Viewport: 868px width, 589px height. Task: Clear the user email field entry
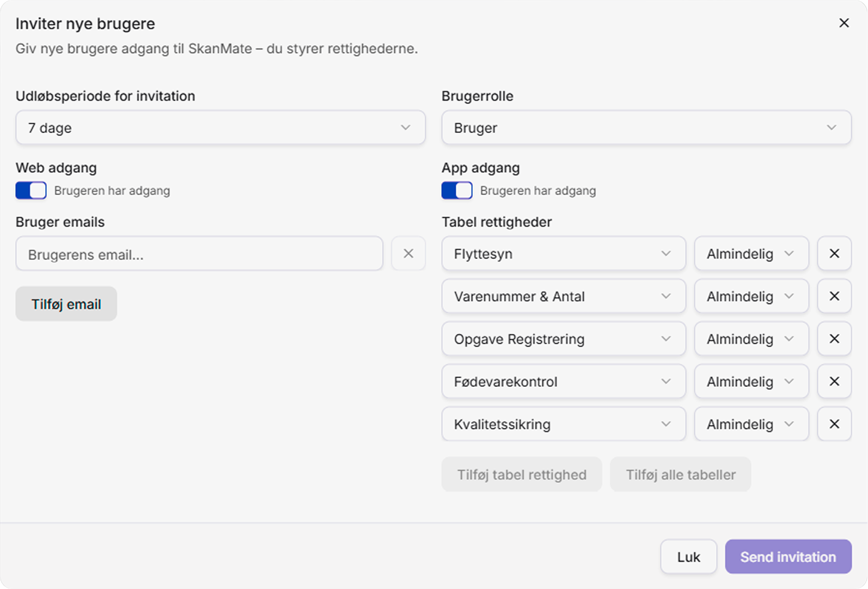[x=408, y=253]
